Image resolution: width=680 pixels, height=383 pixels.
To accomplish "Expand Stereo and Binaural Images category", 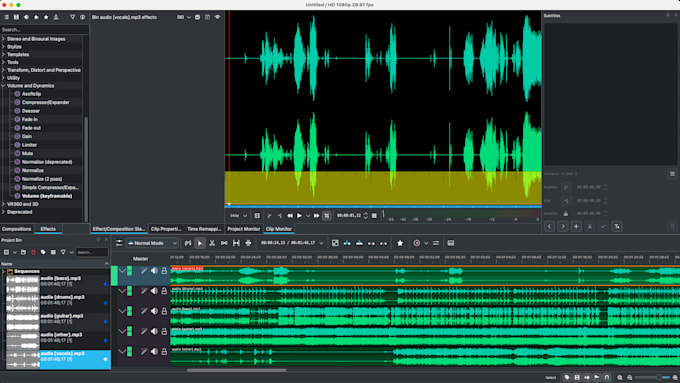I will pyautogui.click(x=3, y=39).
